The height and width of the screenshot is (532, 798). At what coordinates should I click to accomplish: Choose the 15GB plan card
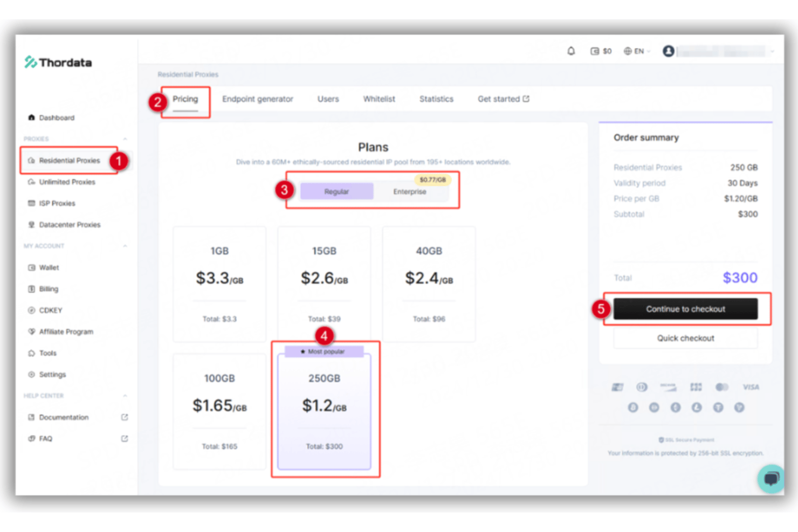pyautogui.click(x=324, y=284)
